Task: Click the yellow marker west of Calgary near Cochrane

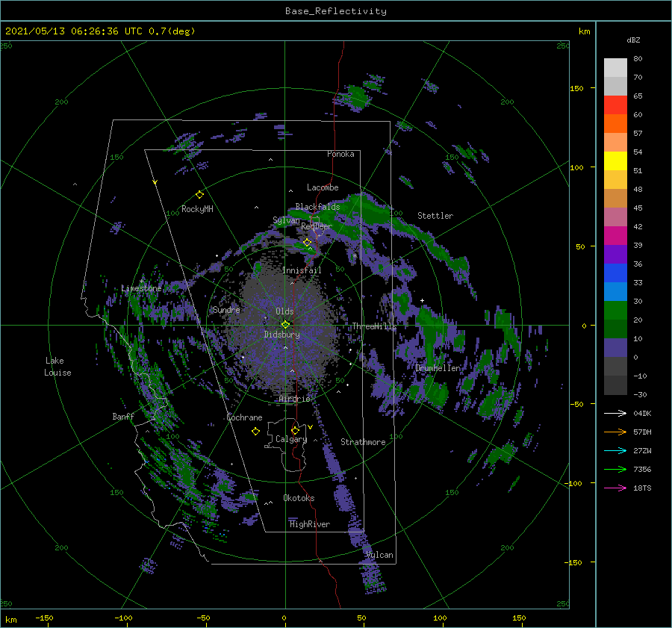Action: pos(255,432)
